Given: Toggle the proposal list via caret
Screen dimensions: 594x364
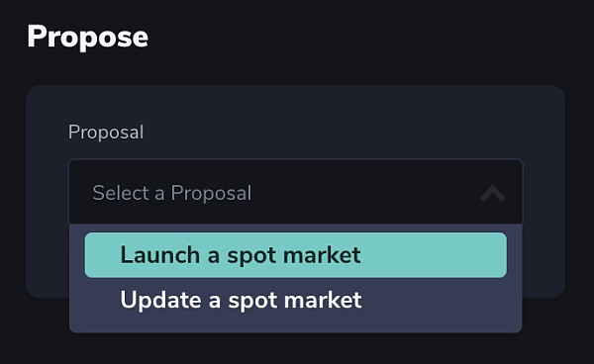Looking at the screenshot, I should [x=492, y=193].
